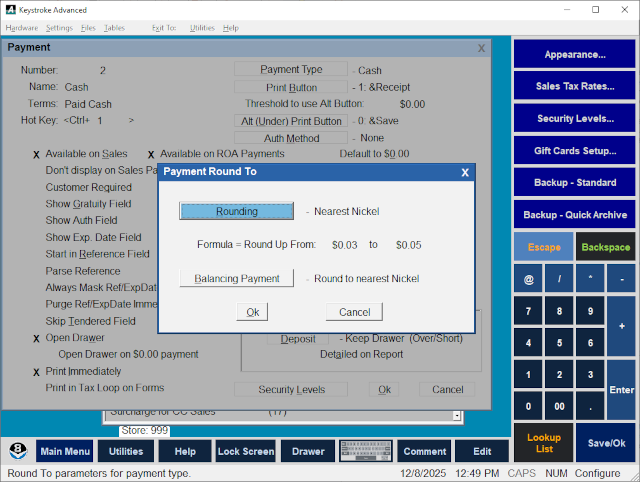The width and height of the screenshot is (640, 482).
Task: Open the Exit To menu
Action: point(164,28)
